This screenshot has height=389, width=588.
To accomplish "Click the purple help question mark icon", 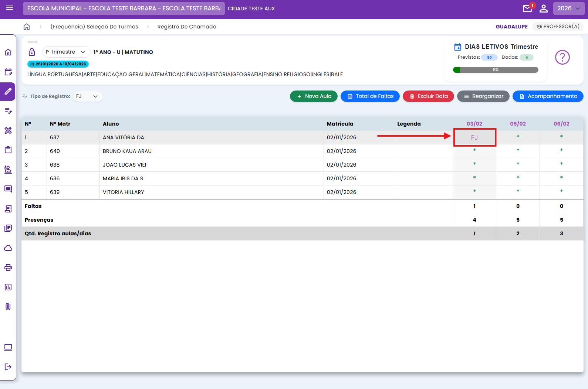I will click(562, 57).
